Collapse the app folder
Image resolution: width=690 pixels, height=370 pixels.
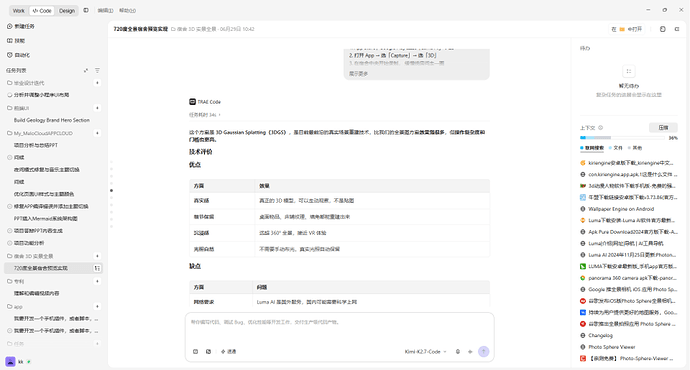[15, 307]
